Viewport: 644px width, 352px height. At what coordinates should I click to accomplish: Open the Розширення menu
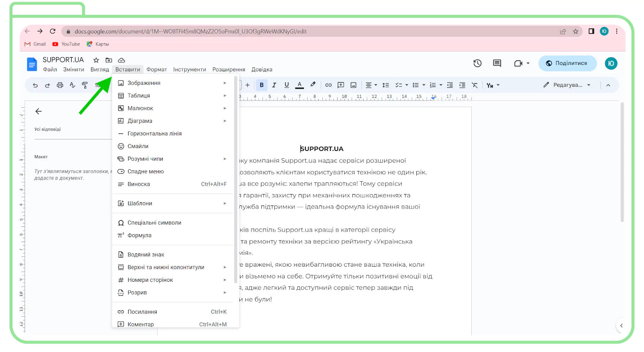click(229, 69)
